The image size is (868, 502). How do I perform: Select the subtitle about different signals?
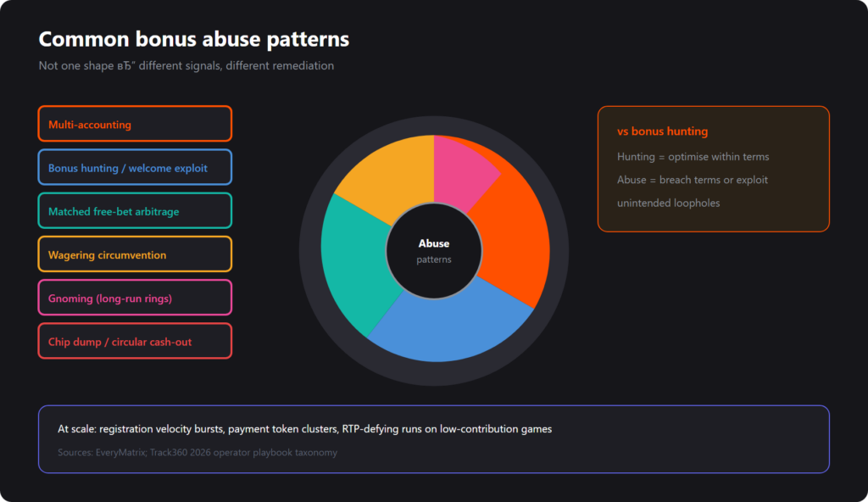(x=186, y=65)
